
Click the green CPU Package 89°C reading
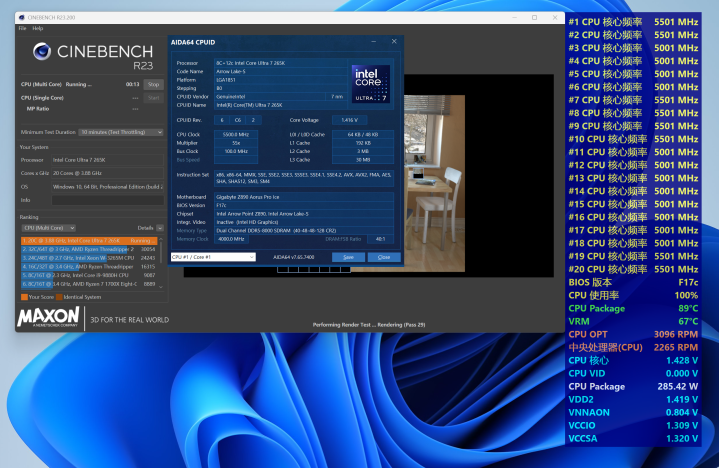(633, 308)
